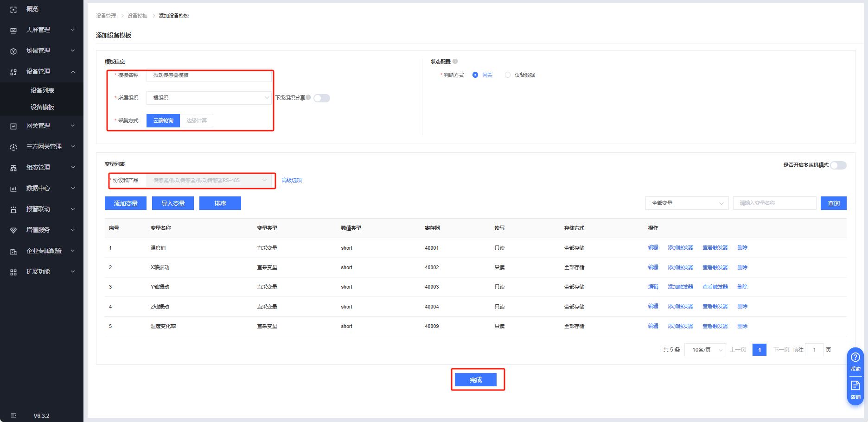The height and width of the screenshot is (422, 868).
Task: Open the 全部变量 filter dropdown
Action: pyautogui.click(x=687, y=203)
